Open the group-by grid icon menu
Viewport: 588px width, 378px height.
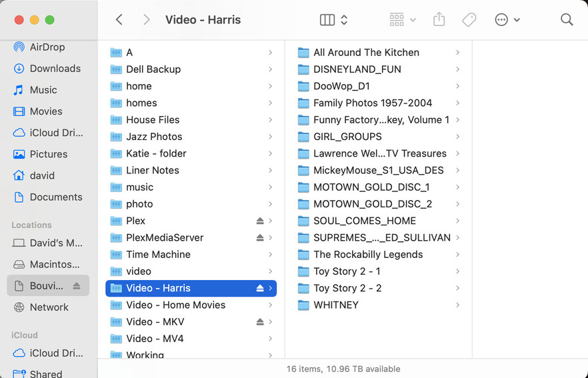point(403,19)
